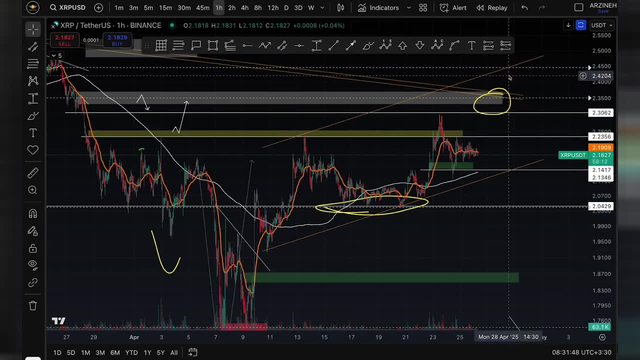Toggle stay in drawing mode
This screenshot has width=640, height=360.
[x=33, y=231]
